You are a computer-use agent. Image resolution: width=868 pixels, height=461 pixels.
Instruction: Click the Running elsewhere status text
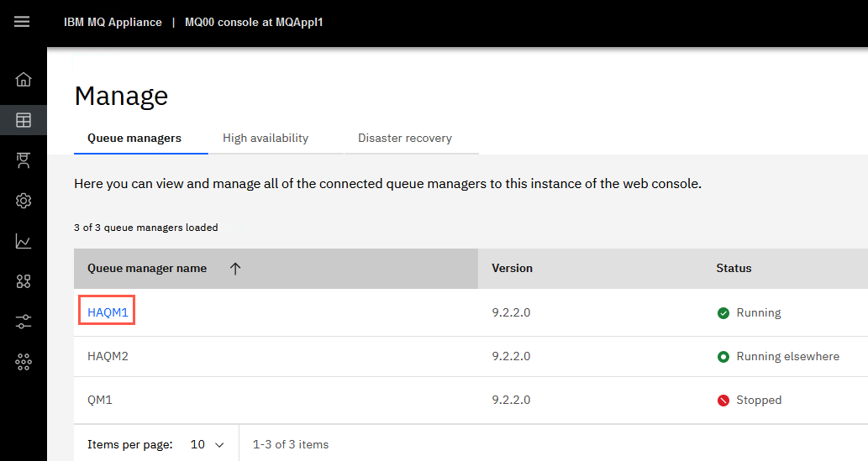click(x=787, y=356)
